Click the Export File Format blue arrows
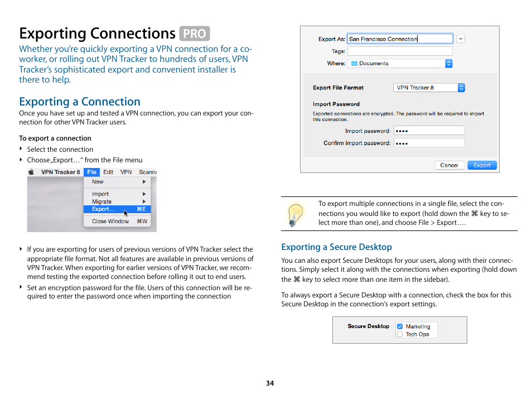The height and width of the screenshot is (404, 532). pos(461,88)
